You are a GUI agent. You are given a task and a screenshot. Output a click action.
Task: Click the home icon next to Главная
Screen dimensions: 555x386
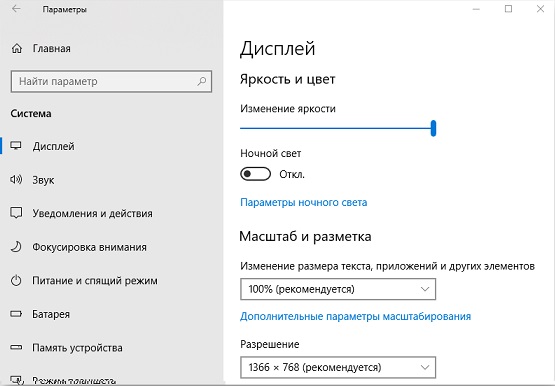coord(17,48)
